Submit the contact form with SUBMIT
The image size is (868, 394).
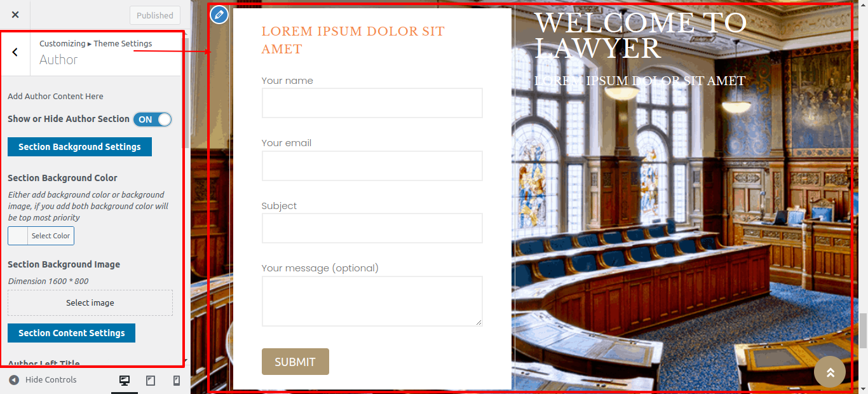pyautogui.click(x=295, y=362)
